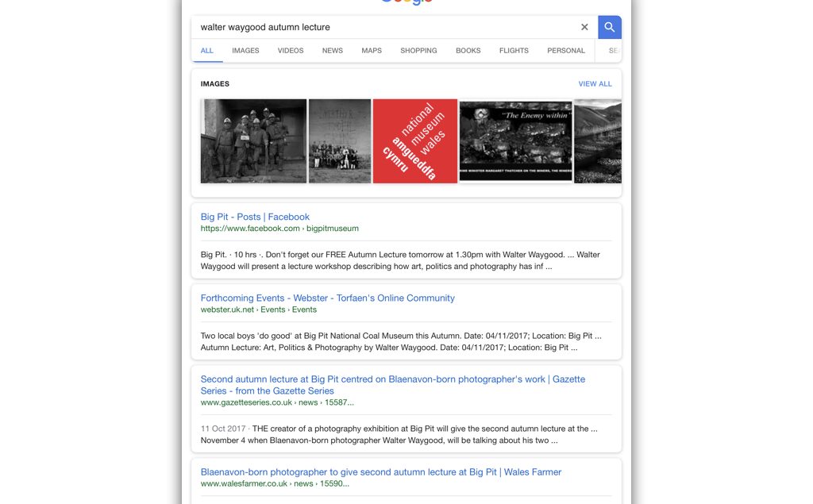Select the Flights tab

514,51
